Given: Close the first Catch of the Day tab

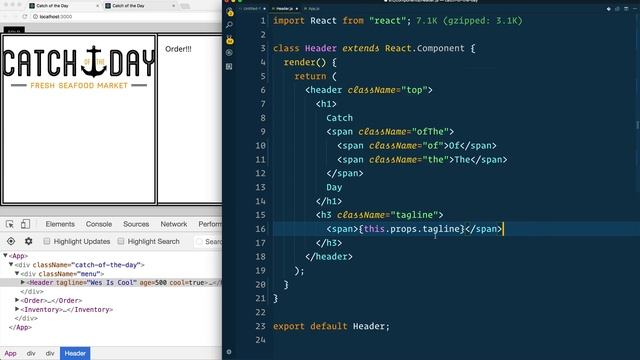Looking at the screenshot, I should pos(98,6).
